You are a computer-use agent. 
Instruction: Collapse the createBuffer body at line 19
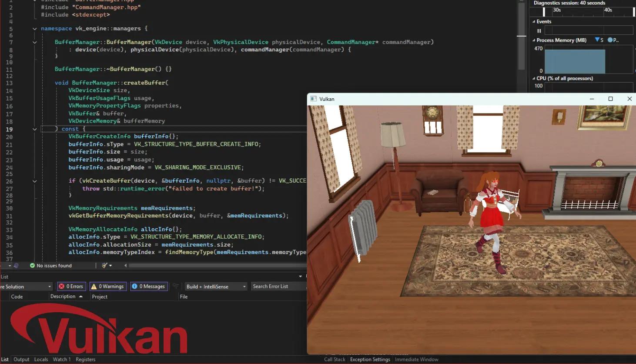[x=34, y=129]
